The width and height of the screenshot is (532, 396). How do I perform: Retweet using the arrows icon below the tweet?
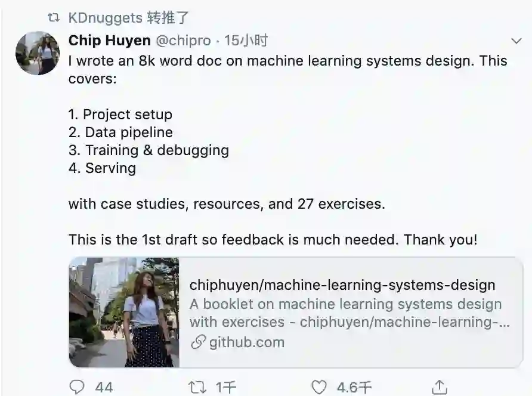(x=197, y=387)
